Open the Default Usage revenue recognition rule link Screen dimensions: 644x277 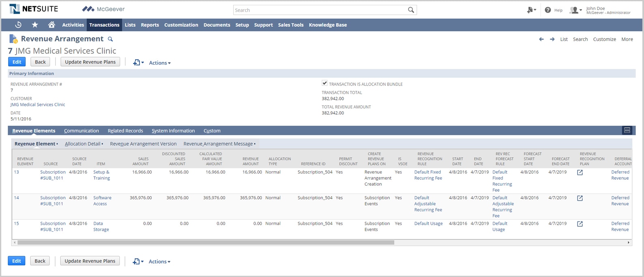429,223
